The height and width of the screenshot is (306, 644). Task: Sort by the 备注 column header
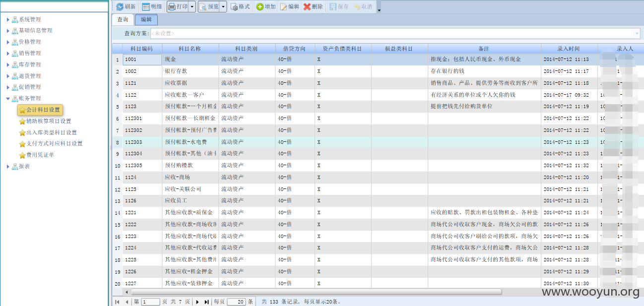pos(484,49)
